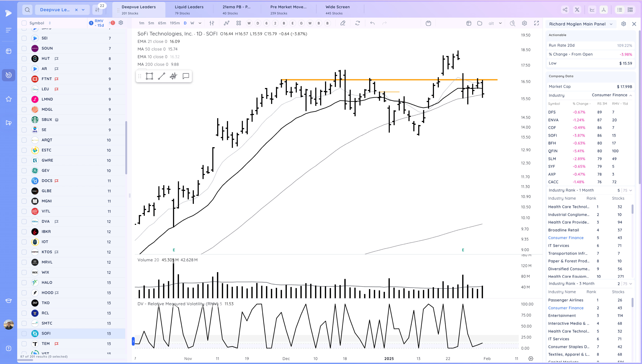Select the trend line drawing tool

(161, 76)
